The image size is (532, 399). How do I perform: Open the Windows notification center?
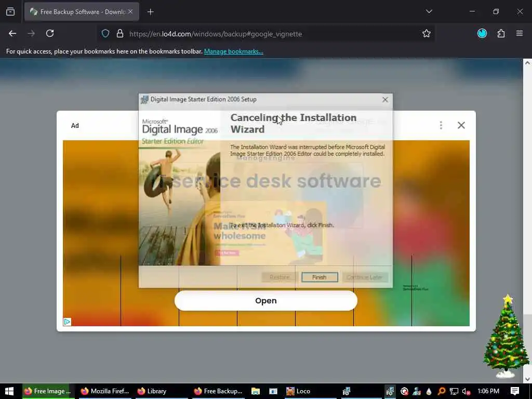(x=515, y=391)
